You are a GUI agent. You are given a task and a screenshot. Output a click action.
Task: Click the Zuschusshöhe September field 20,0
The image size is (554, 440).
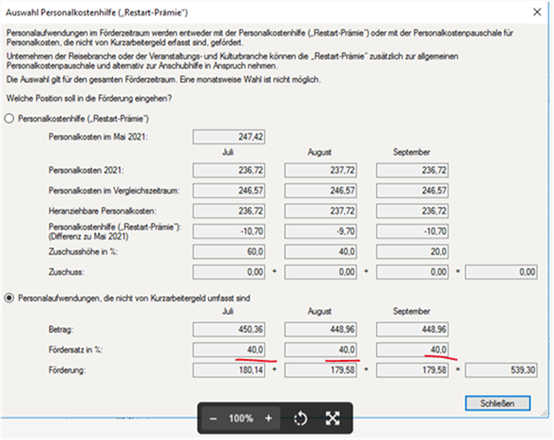pyautogui.click(x=412, y=252)
